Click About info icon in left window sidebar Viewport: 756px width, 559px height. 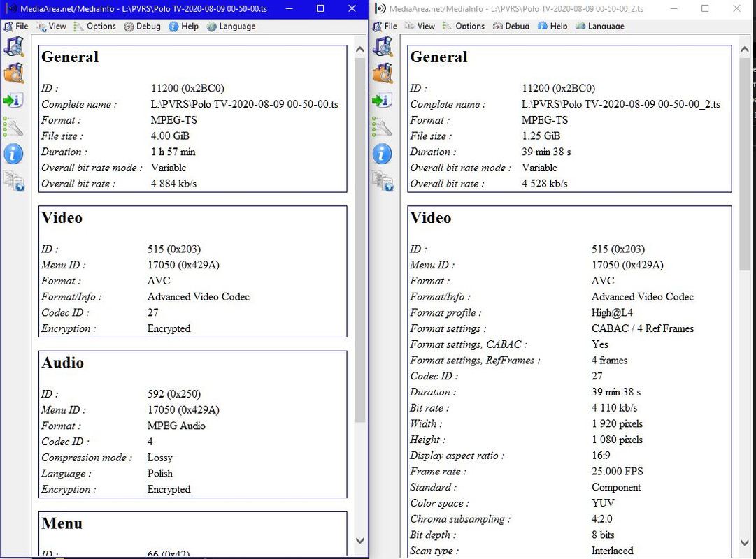tap(13, 154)
